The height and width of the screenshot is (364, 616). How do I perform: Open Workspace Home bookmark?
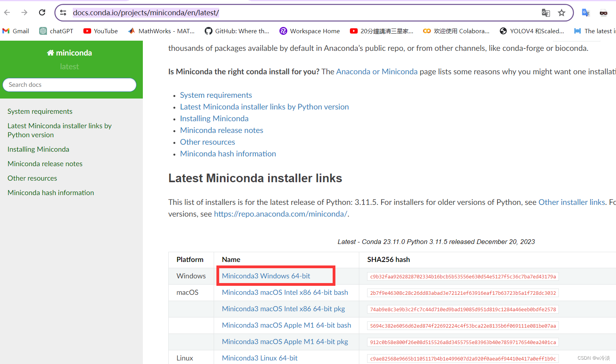click(310, 31)
